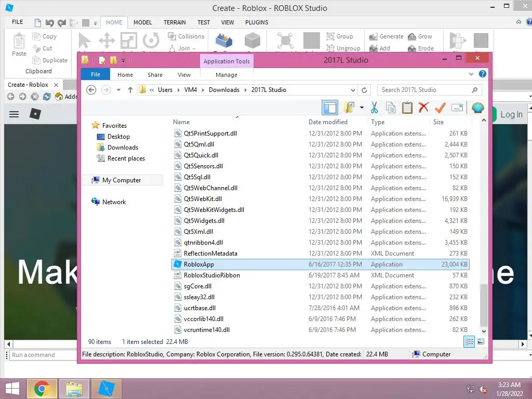Click Undo icon in ROBLOX Studio toolbar
532x399 pixels.
(x=49, y=23)
